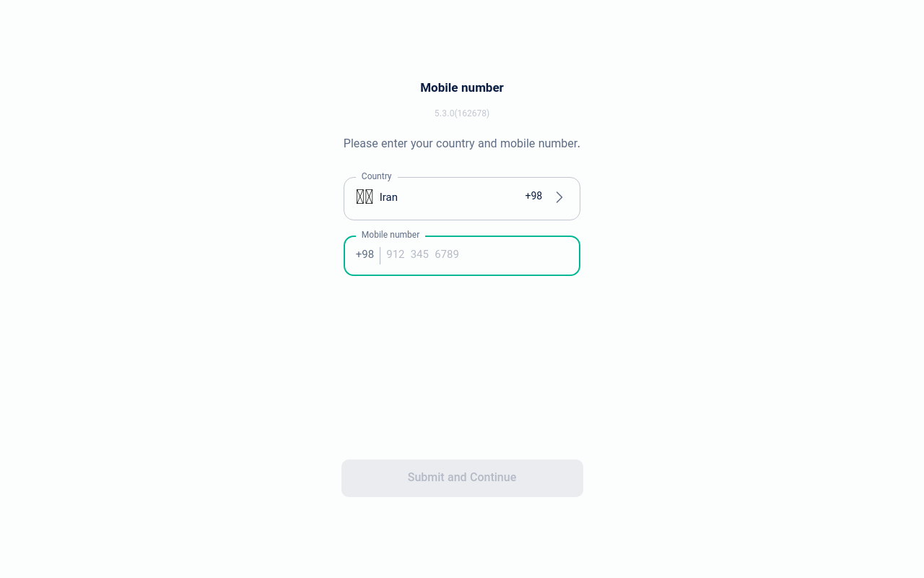Focus the Mobile number input field
This screenshot has width=924, height=578.
(462, 256)
